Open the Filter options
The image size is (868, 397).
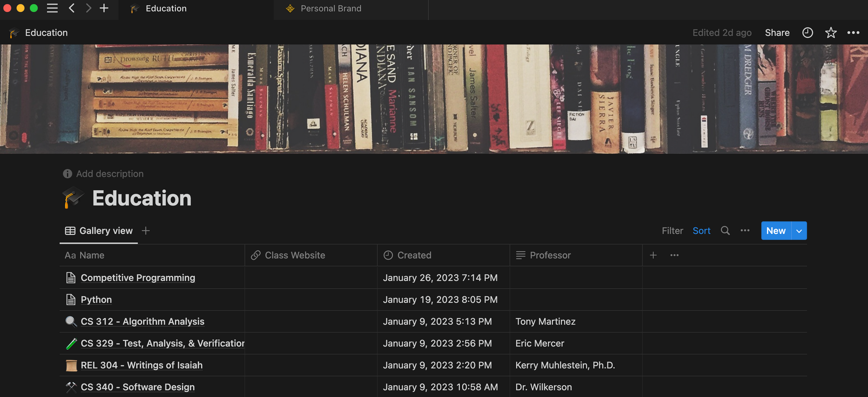[672, 231]
